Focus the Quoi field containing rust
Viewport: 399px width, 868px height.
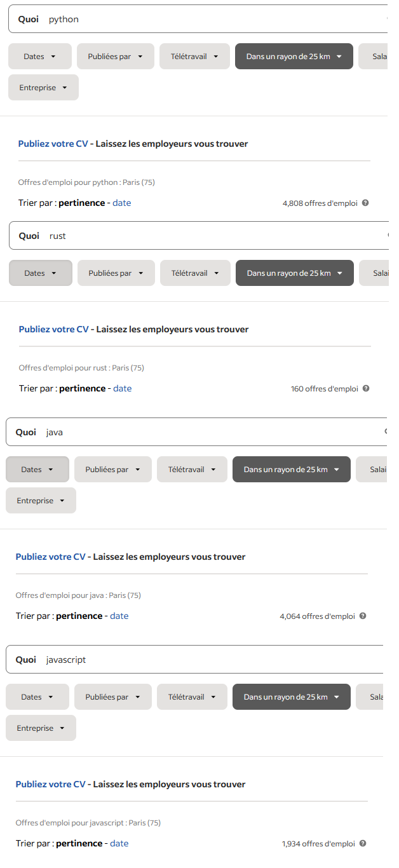click(x=210, y=236)
